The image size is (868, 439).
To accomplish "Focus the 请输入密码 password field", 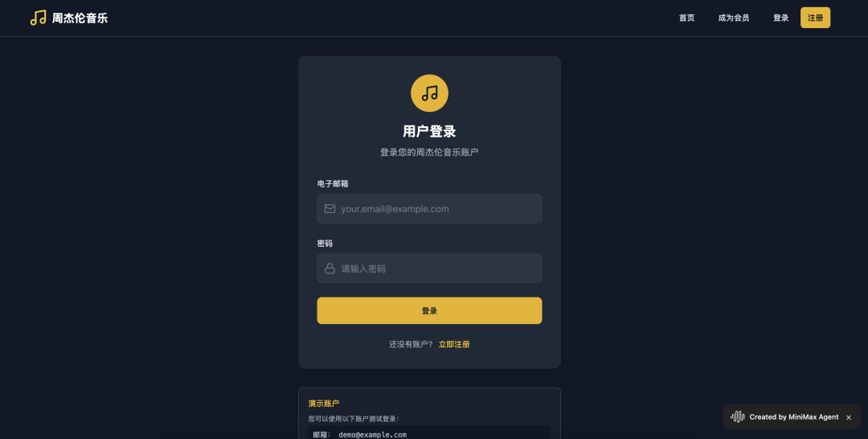I will tap(429, 269).
